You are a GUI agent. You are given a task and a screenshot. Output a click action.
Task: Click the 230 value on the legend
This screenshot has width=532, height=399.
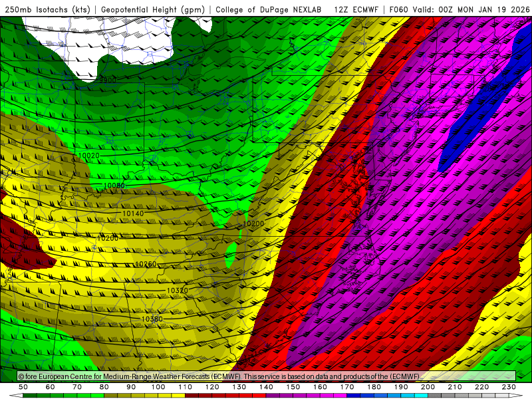[509, 387]
